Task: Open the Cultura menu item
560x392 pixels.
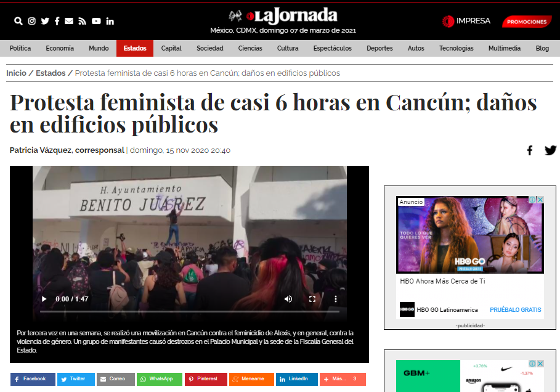Action: 288,48
